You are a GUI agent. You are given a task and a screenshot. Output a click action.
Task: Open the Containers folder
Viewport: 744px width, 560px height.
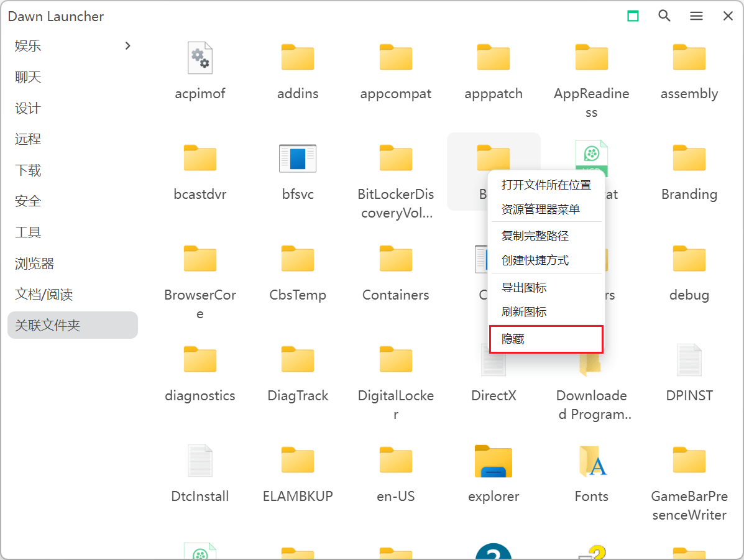coord(396,259)
